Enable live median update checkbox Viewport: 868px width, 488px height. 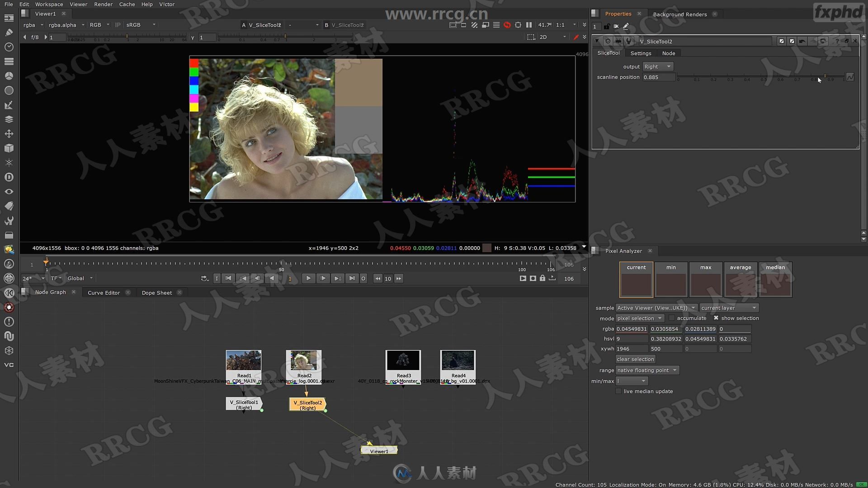click(619, 391)
